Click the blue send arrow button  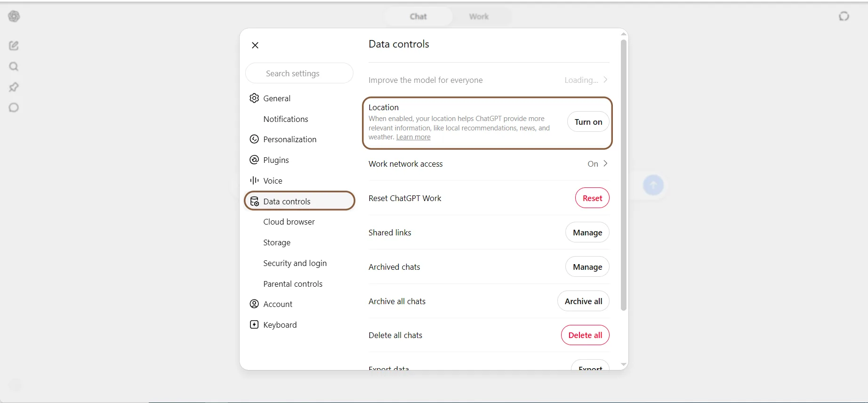[x=653, y=185]
